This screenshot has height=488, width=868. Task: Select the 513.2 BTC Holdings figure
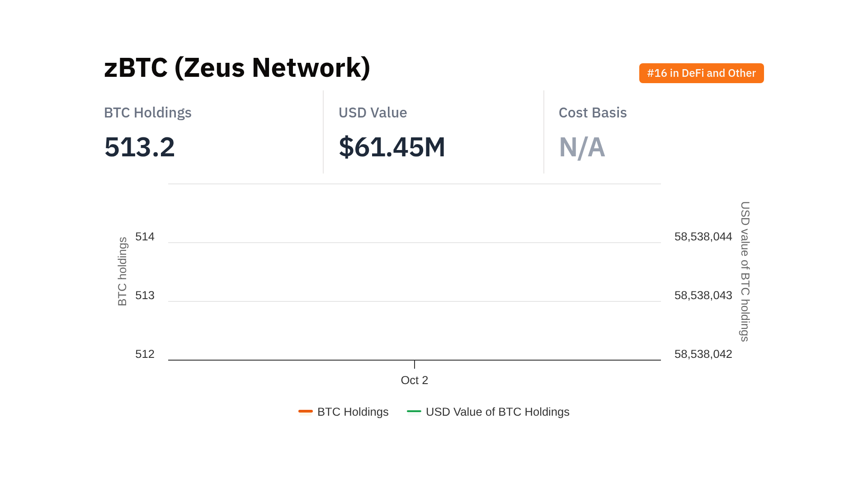coord(139,147)
